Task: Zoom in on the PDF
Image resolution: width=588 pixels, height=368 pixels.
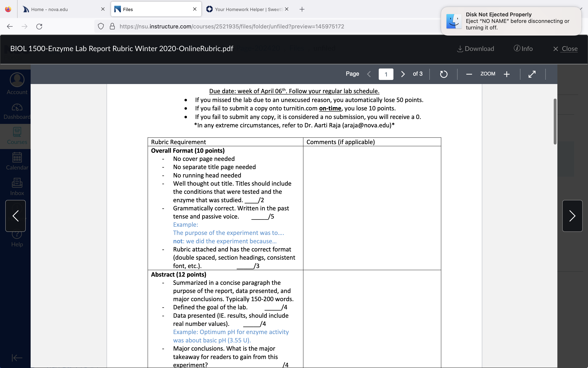Action: click(x=507, y=74)
